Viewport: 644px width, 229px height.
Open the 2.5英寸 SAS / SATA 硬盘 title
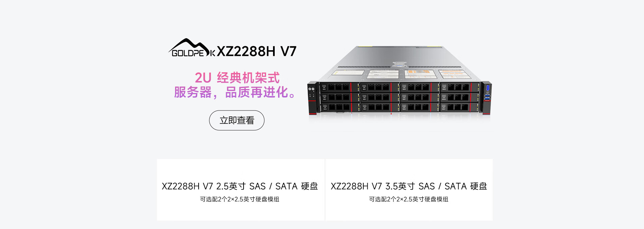point(240,186)
